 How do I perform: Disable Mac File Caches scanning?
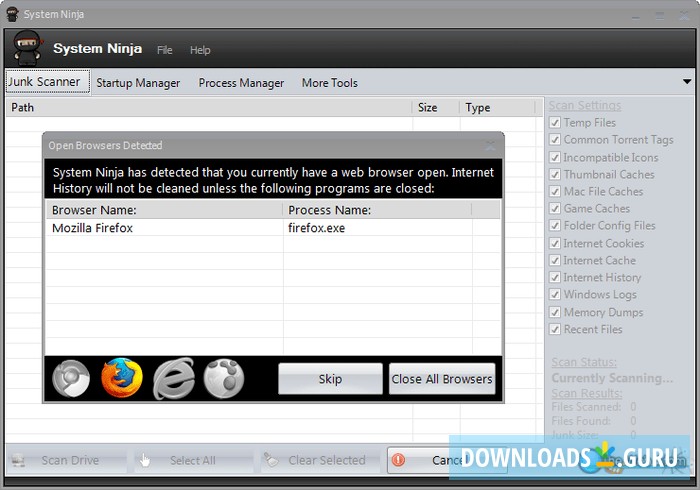(x=555, y=191)
